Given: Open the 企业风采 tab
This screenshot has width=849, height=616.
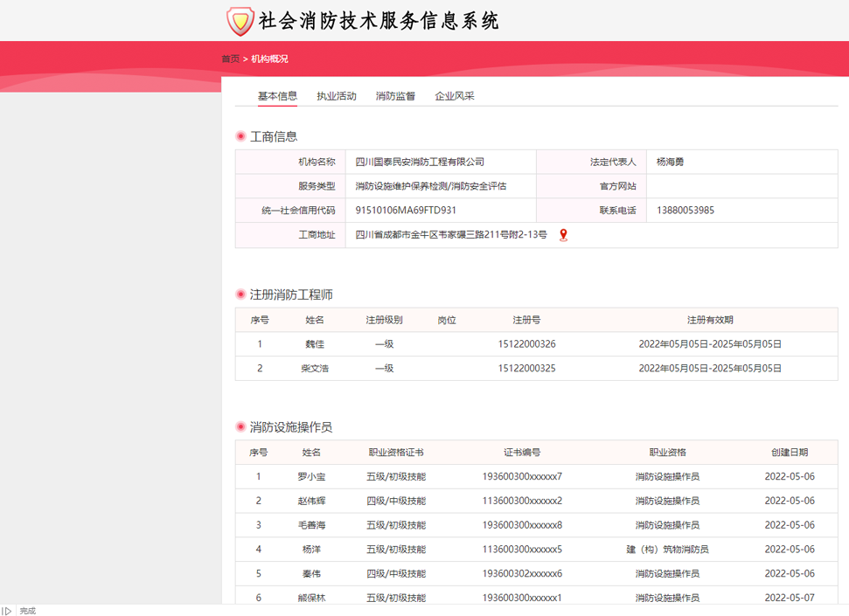Looking at the screenshot, I should tap(455, 96).
